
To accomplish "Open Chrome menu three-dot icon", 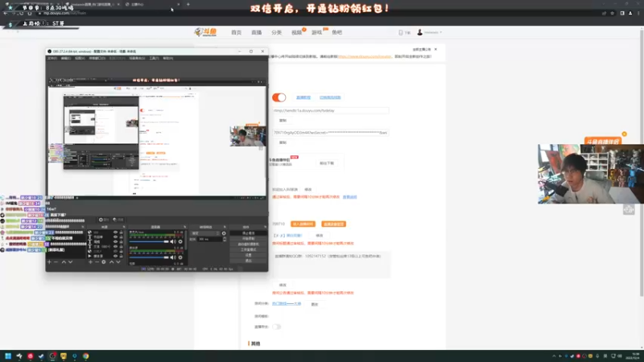I will (638, 13).
